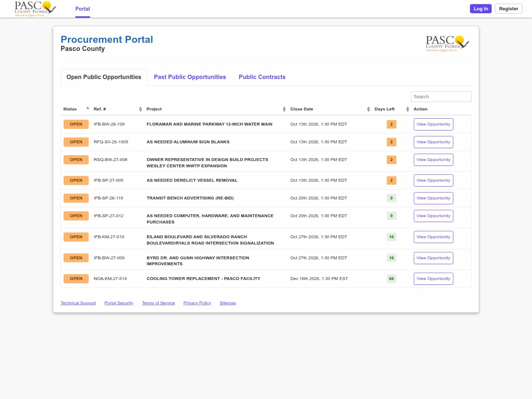View Opportunity for Derelict Vessel Removal

[433, 180]
